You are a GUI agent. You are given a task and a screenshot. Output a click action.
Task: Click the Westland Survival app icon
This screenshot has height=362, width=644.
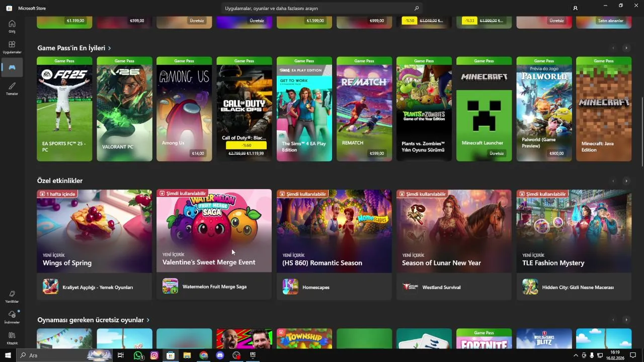[410, 287]
